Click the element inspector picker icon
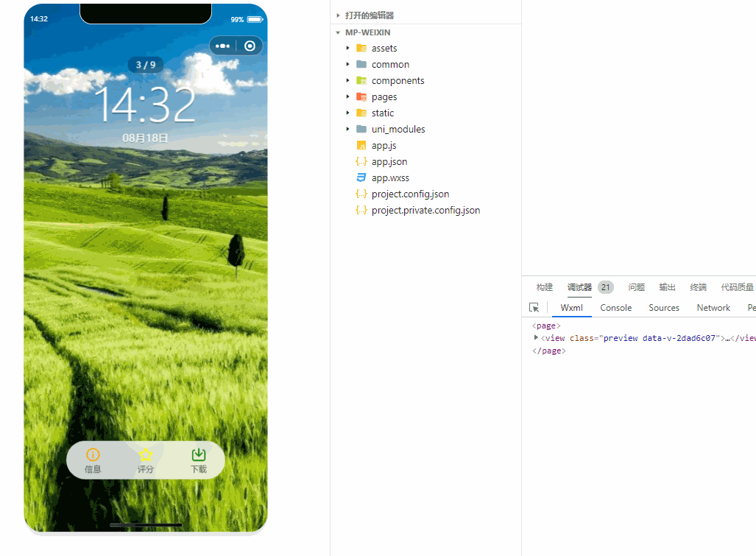The image size is (756, 556). pos(534,308)
